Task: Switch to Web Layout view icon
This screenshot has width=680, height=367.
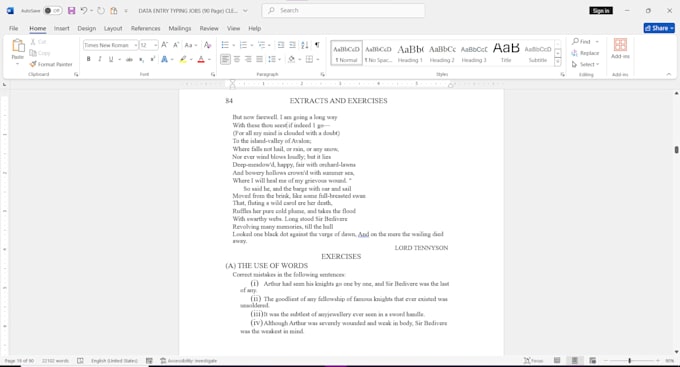Action: click(592, 360)
